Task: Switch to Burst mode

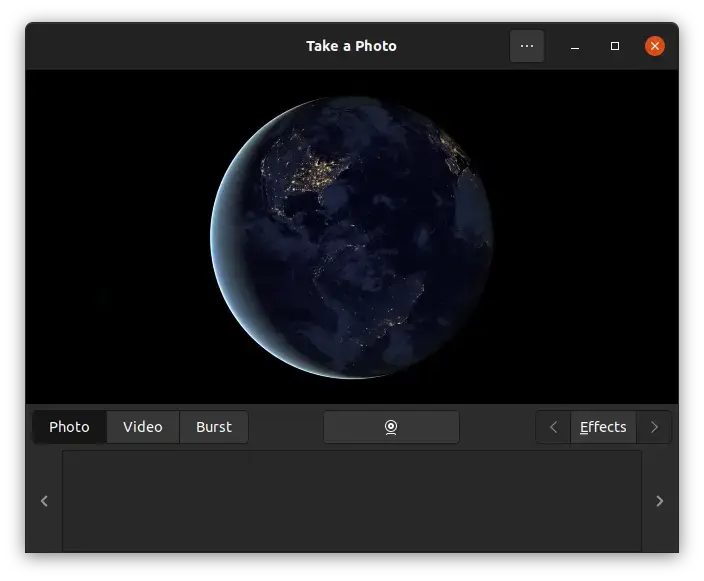Action: point(214,427)
